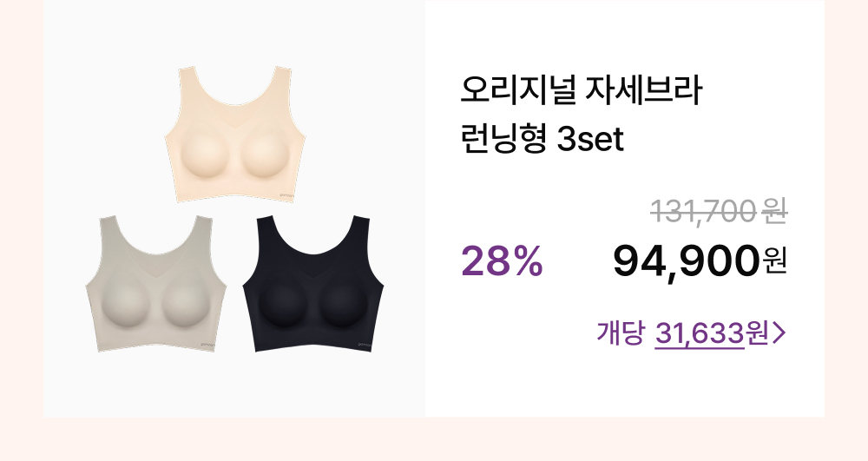
Task: Click the gray running bra image
Action: (156, 283)
